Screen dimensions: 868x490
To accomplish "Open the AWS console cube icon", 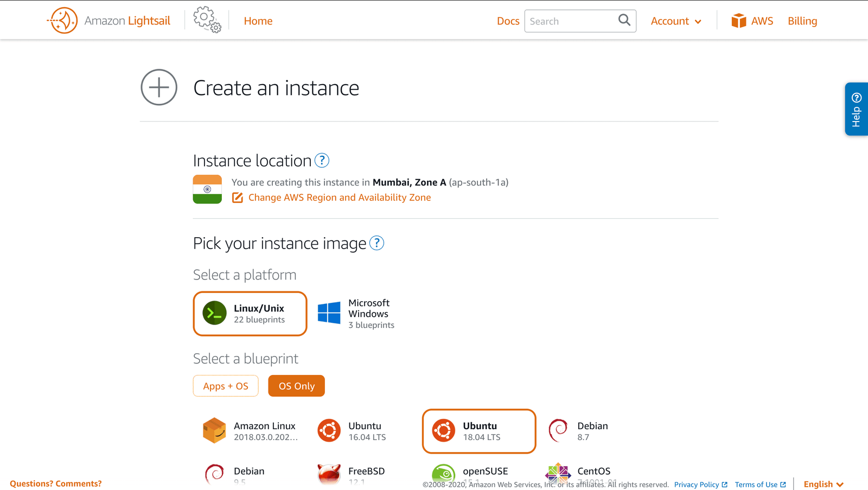I will tap(738, 21).
